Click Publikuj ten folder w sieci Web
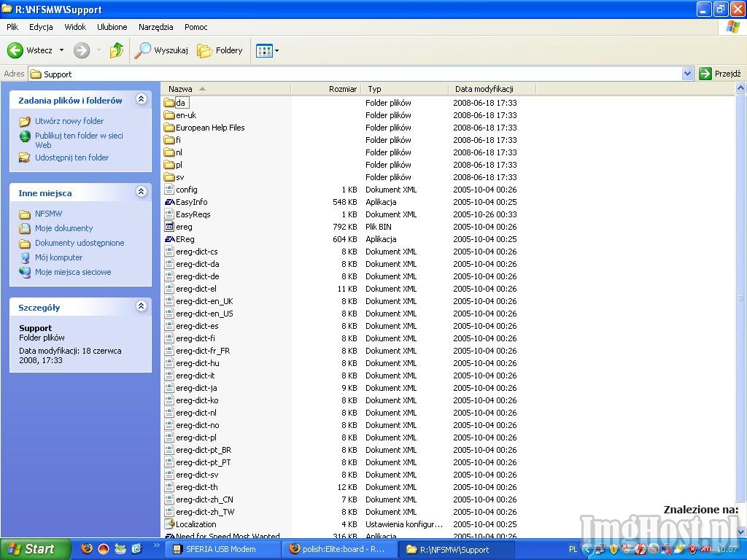This screenshot has height=560, width=747. pyautogui.click(x=79, y=140)
